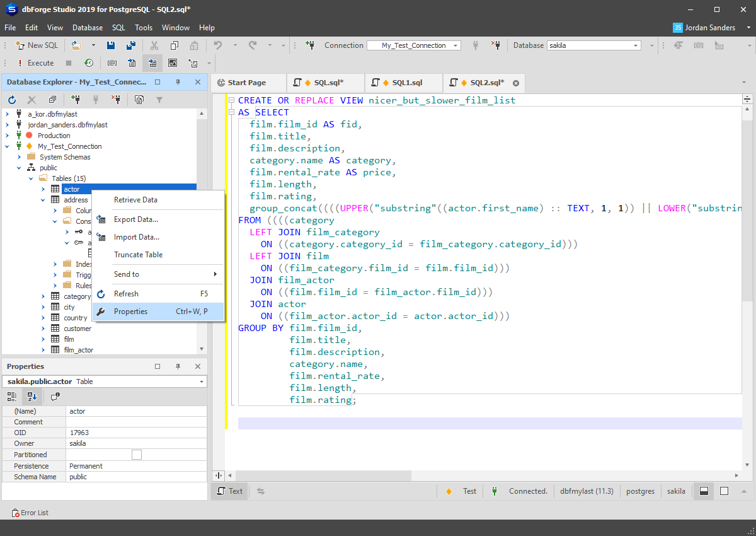Pin the Database Explorer panel
The width and height of the screenshot is (756, 536).
[178, 82]
